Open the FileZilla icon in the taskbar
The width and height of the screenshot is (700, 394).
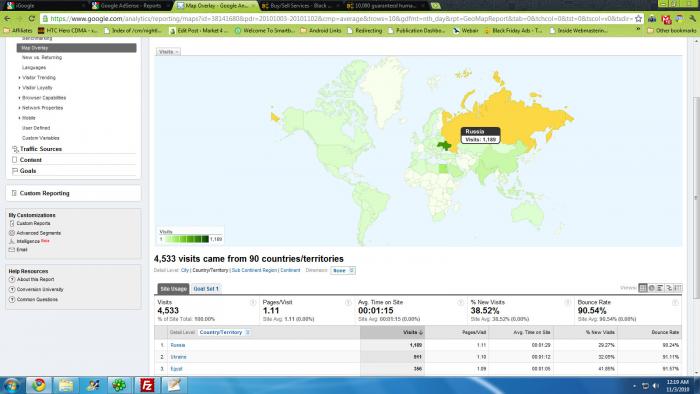pyautogui.click(x=147, y=385)
